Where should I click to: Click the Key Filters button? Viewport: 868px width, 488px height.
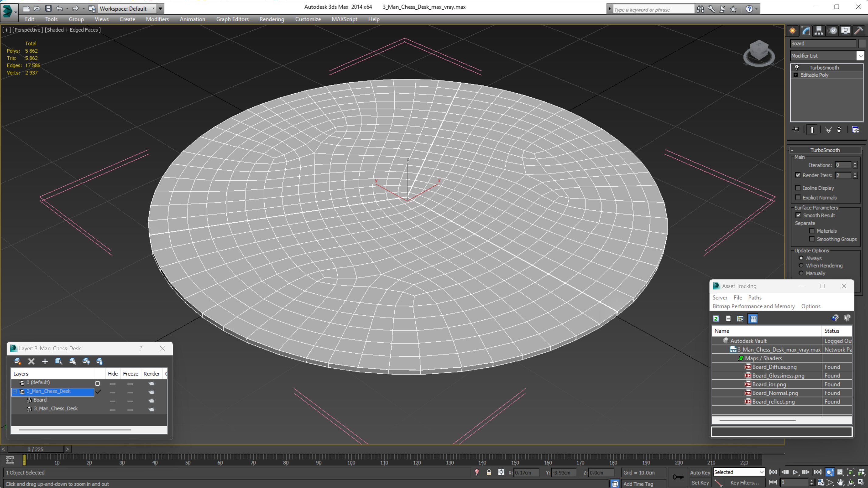click(x=744, y=483)
